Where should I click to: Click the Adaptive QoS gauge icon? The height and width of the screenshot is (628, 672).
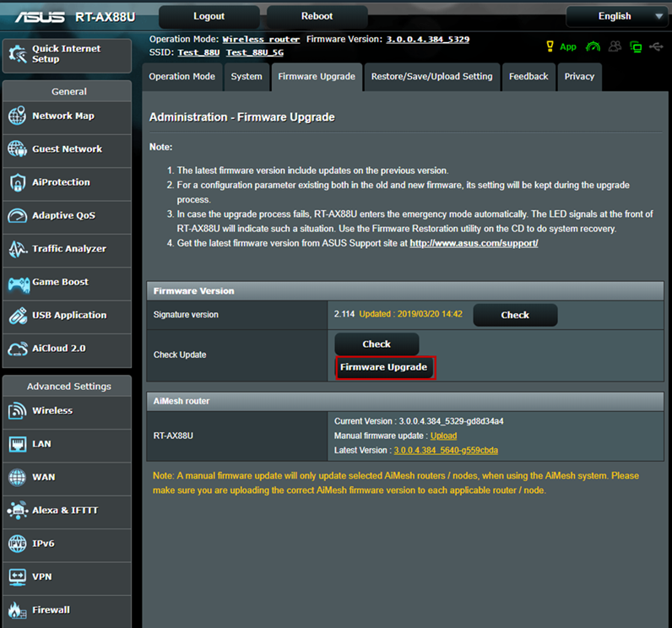[18, 215]
